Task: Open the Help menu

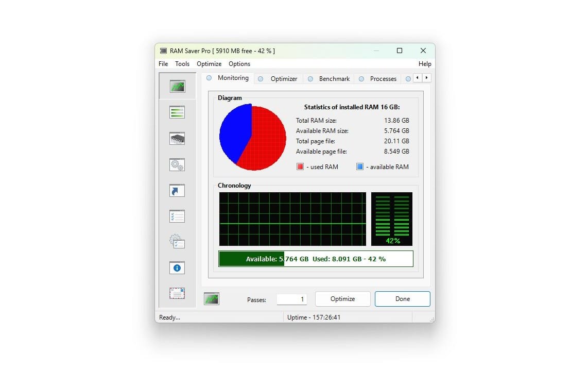Action: point(425,64)
